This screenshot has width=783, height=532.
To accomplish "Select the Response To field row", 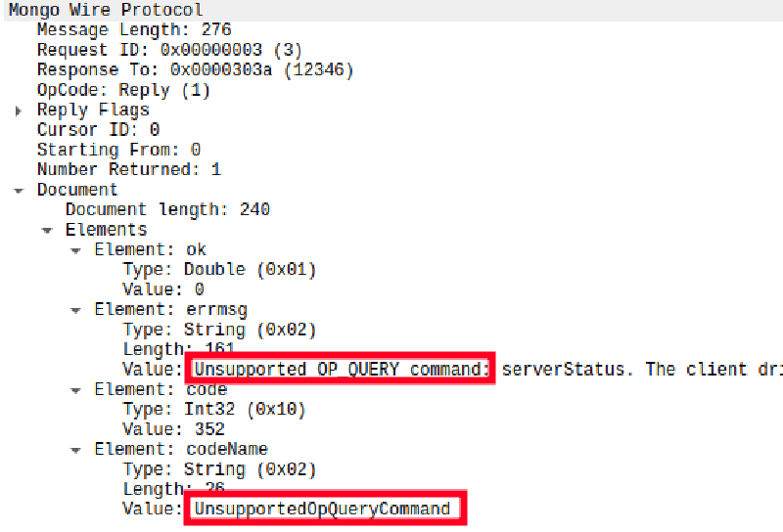I will click(195, 70).
